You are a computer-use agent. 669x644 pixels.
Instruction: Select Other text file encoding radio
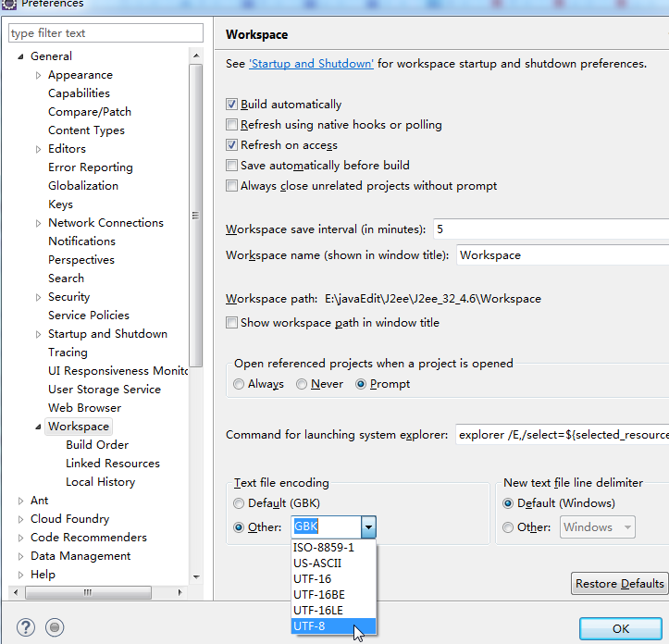point(239,527)
